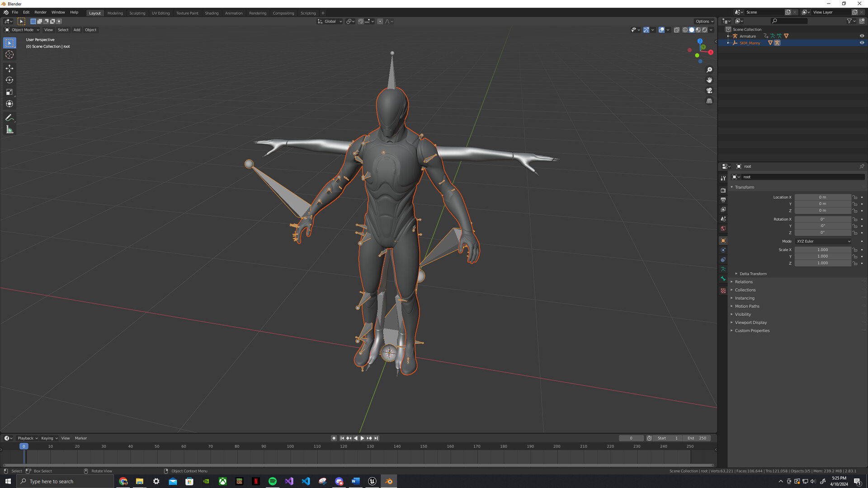
Task: Open the Render Properties tab
Action: (723, 190)
